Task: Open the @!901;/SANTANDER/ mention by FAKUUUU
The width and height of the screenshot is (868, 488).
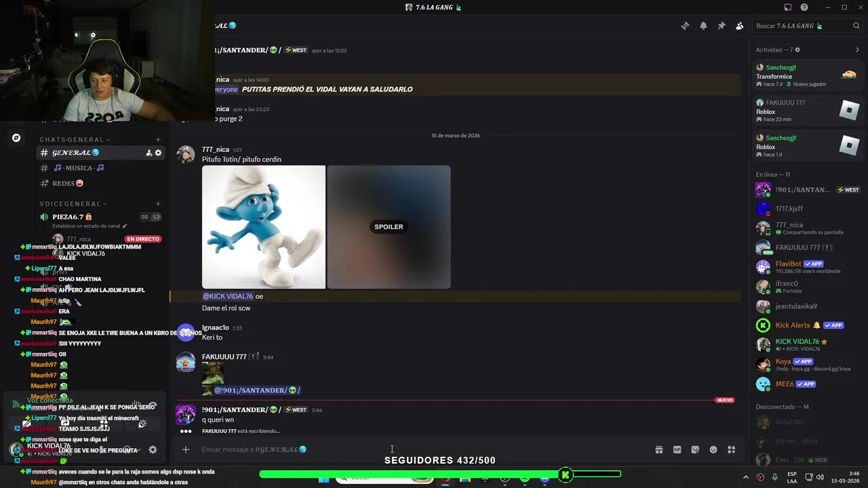Action: click(x=257, y=390)
